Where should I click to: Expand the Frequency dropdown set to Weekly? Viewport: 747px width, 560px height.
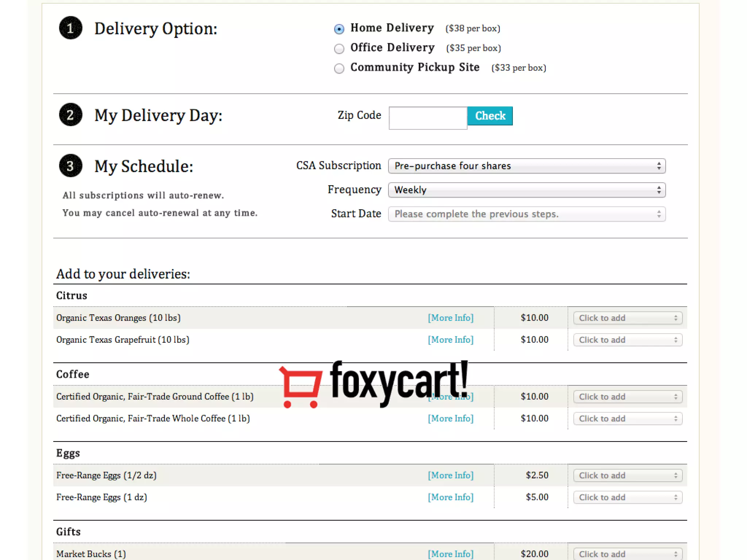(527, 190)
